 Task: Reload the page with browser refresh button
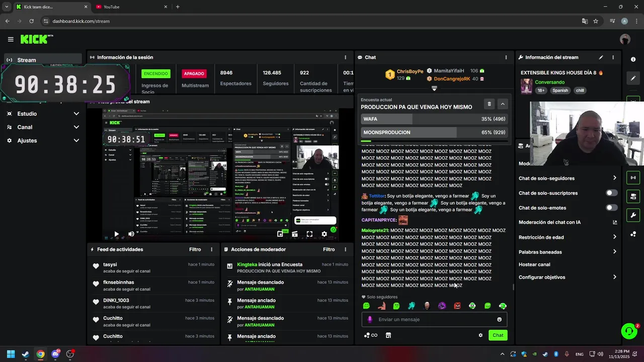pyautogui.click(x=31, y=21)
